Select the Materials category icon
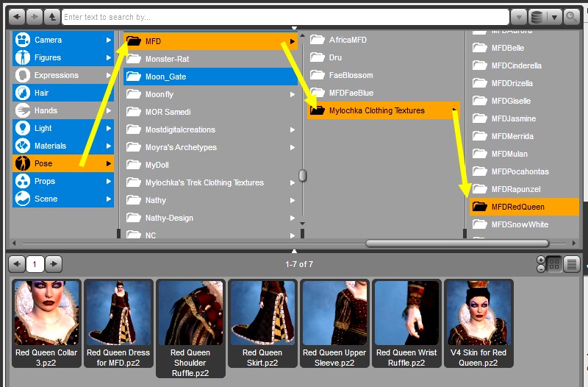Image resolution: width=588 pixels, height=387 pixels. tap(23, 146)
